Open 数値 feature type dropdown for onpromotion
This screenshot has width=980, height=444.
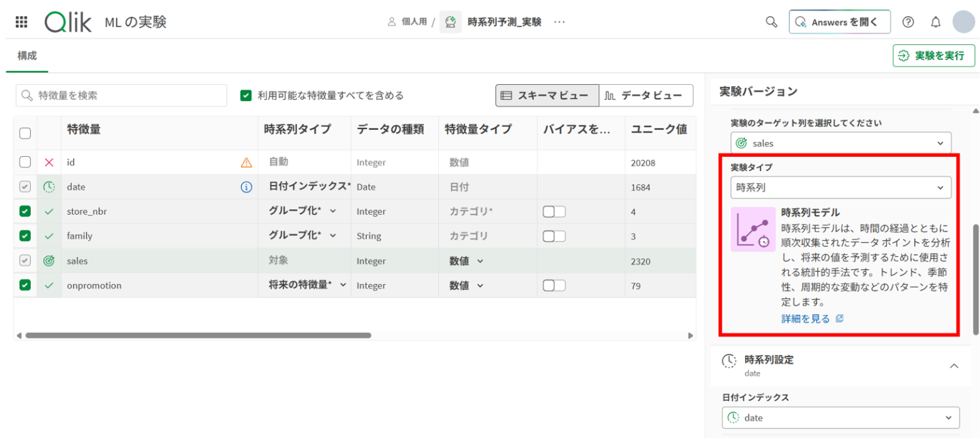466,285
